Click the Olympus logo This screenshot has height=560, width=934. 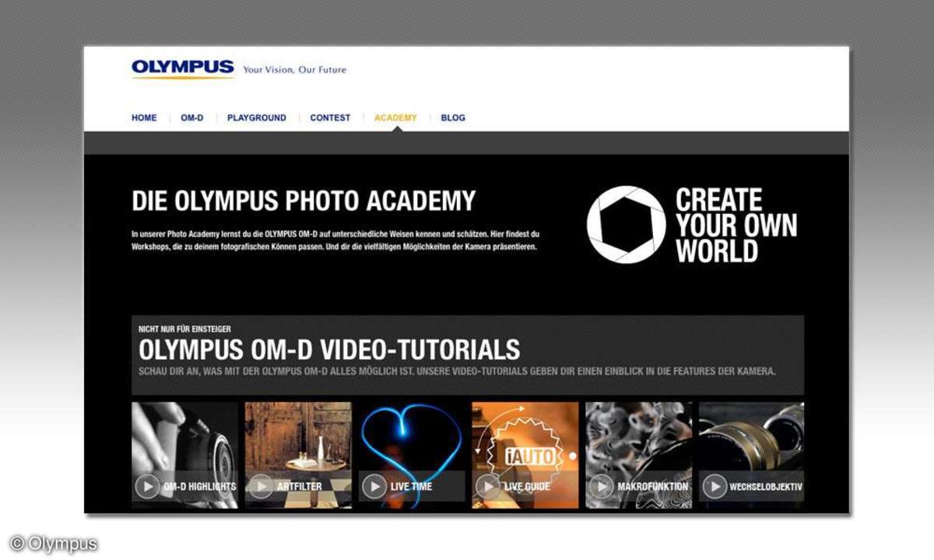coord(183,68)
